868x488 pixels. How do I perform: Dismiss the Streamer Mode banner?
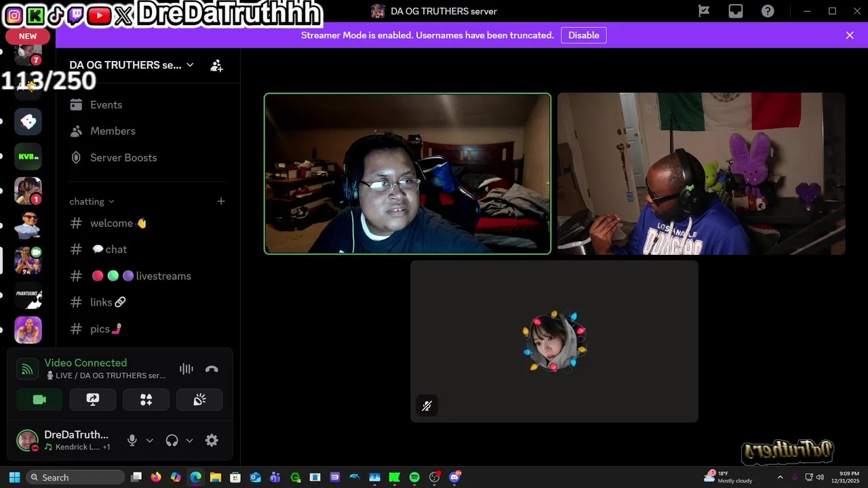click(x=850, y=35)
